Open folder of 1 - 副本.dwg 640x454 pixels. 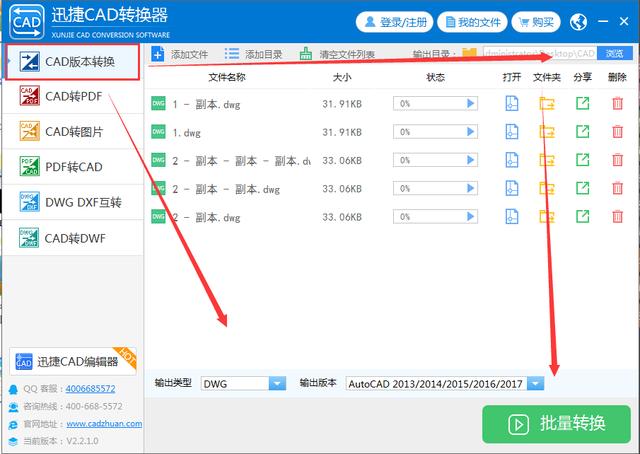click(x=547, y=104)
